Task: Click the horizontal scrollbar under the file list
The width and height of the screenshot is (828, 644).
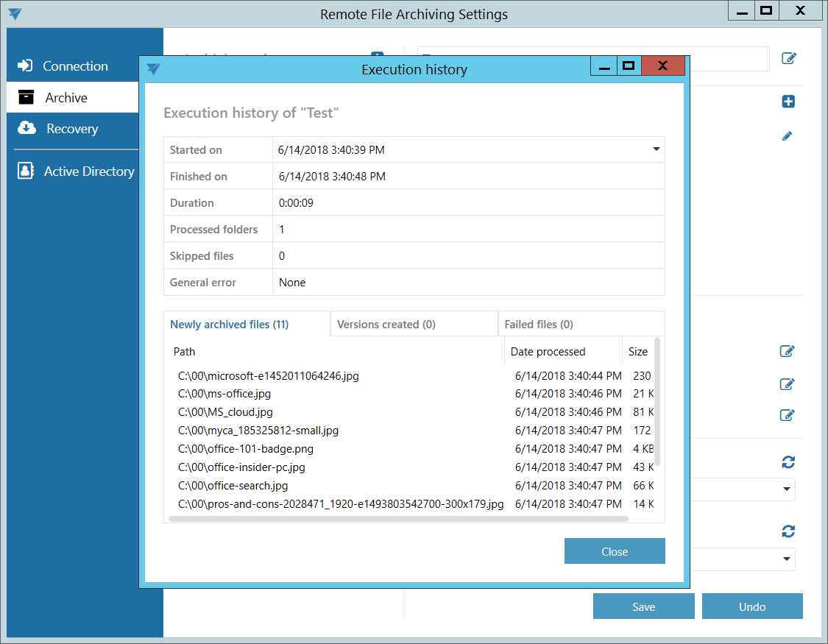Action: click(x=397, y=519)
